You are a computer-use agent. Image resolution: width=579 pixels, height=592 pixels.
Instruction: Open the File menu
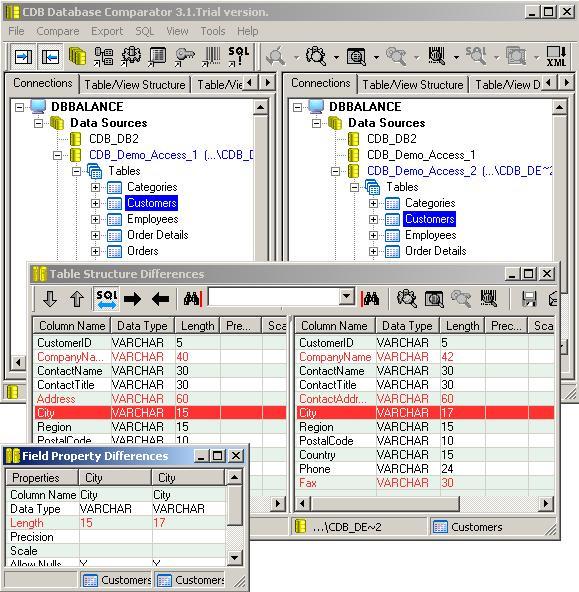(16, 31)
